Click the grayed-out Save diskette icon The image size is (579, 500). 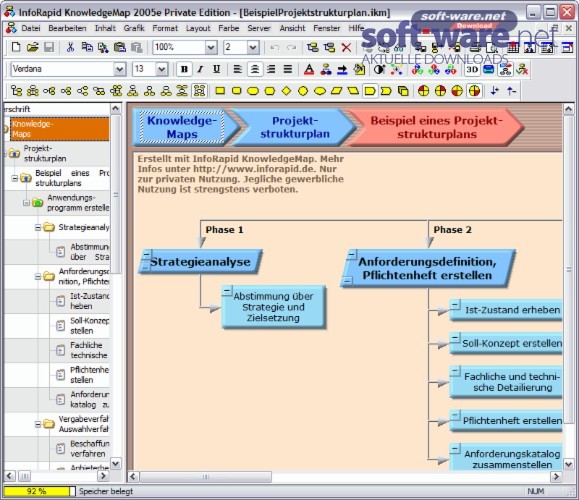click(49, 47)
